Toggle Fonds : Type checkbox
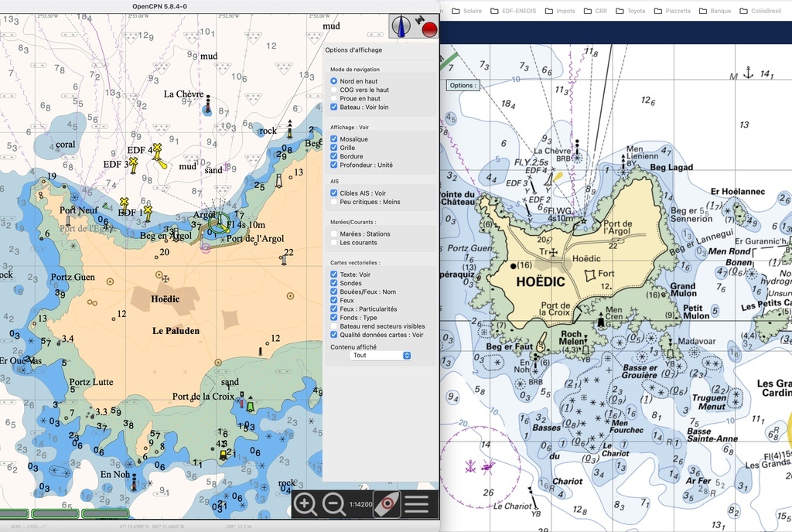The width and height of the screenshot is (792, 532). (x=334, y=318)
